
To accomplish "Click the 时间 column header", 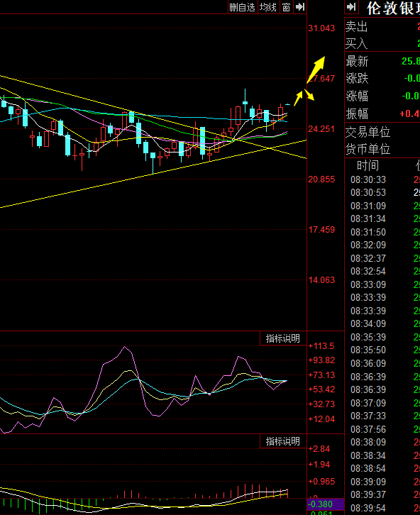I will coord(367,165).
